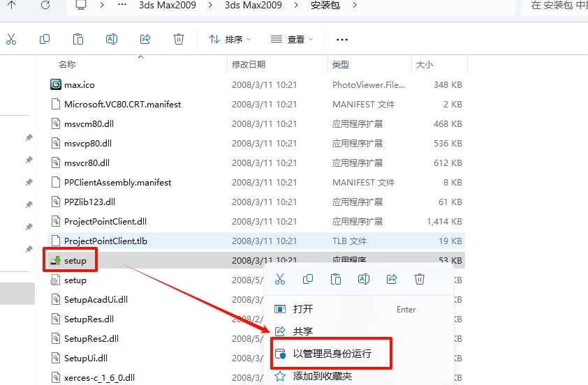Expand the chevron after 安装包 in the breadcrumb
The width and height of the screenshot is (588, 385).
[355, 6]
